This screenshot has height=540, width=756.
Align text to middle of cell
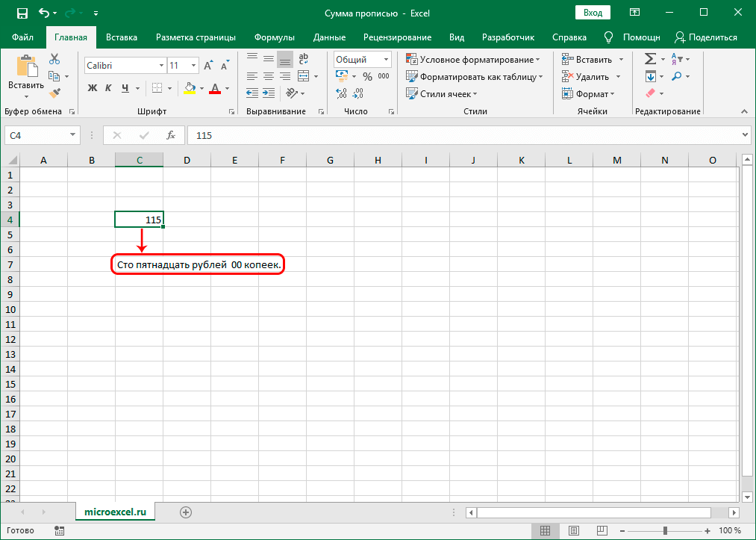click(x=269, y=59)
